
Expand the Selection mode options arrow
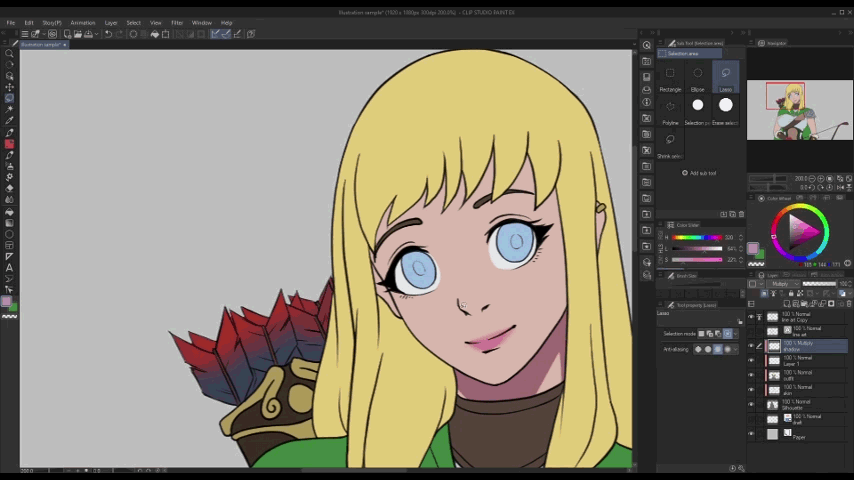736,333
